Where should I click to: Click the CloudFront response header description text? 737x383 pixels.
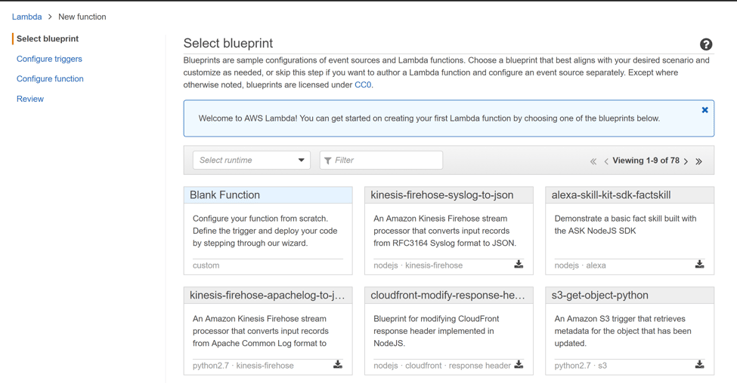pyautogui.click(x=436, y=331)
